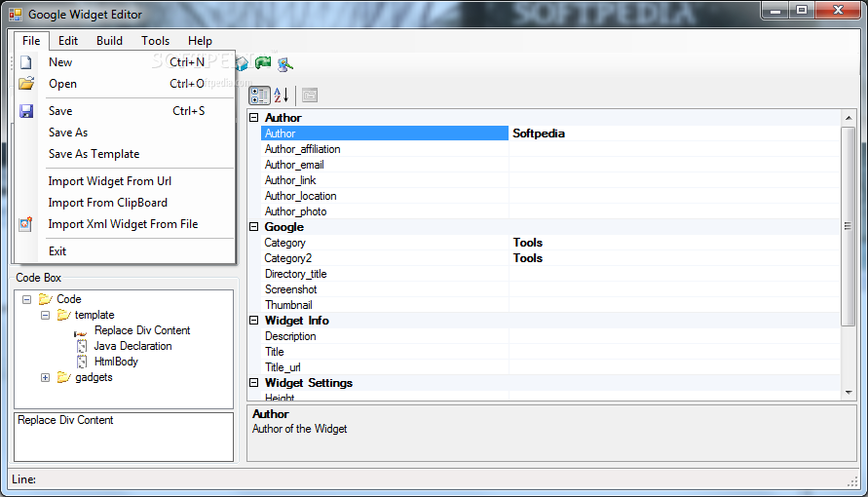Select Replace Div Content in code tree
868x497 pixels.
point(142,330)
